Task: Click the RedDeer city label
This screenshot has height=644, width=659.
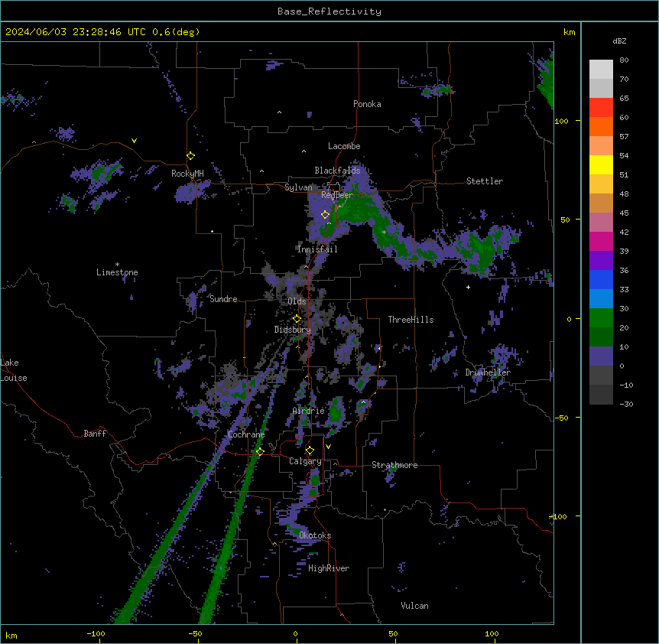Action: 337,195
